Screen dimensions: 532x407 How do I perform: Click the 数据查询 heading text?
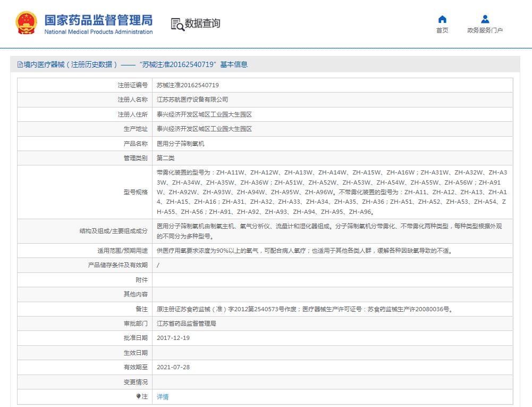click(202, 23)
